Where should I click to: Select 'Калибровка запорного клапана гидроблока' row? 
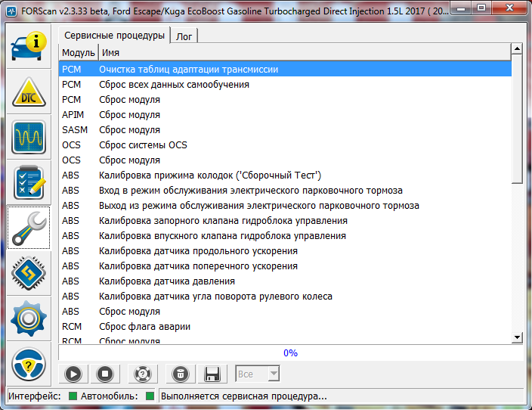pos(285,220)
